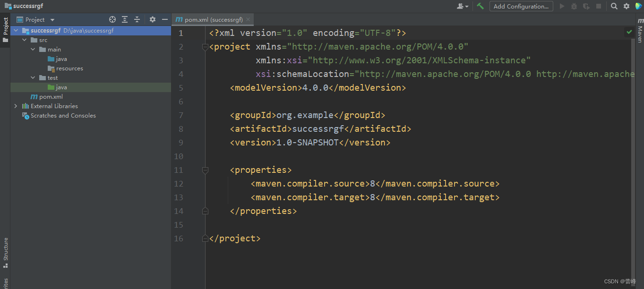Image resolution: width=644 pixels, height=289 pixels.
Task: Run with Coverage using the shield icon
Action: (x=586, y=6)
